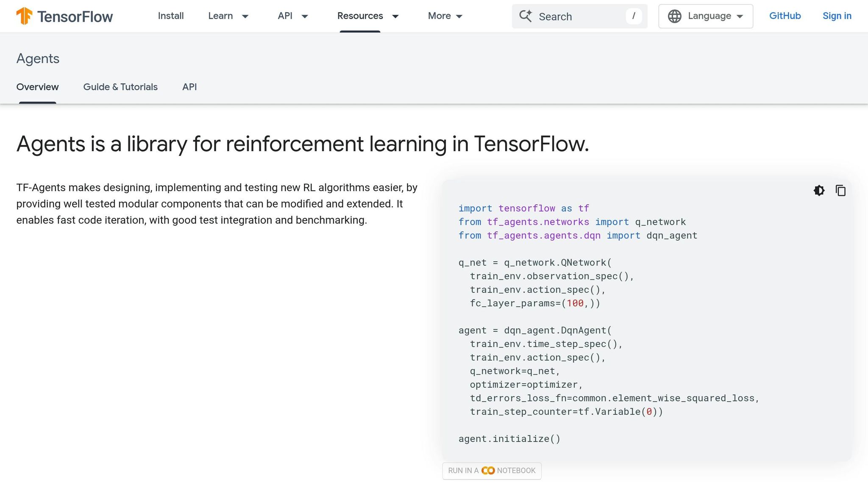Click the 'train_env.observation_spec(),' code line

(552, 276)
